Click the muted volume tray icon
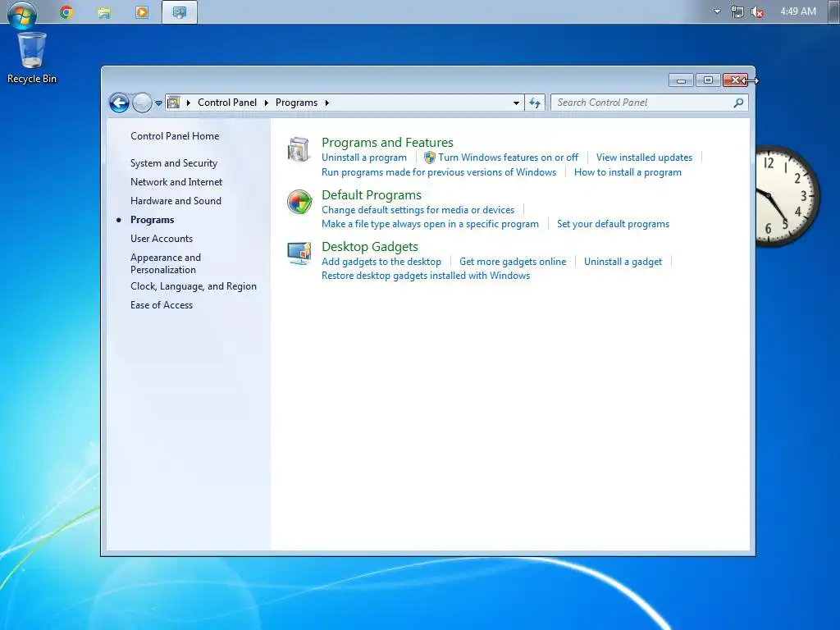The width and height of the screenshot is (840, 630). point(757,11)
